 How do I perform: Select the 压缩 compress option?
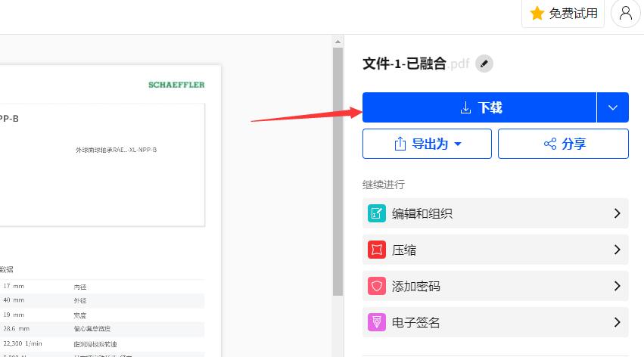[x=496, y=250]
